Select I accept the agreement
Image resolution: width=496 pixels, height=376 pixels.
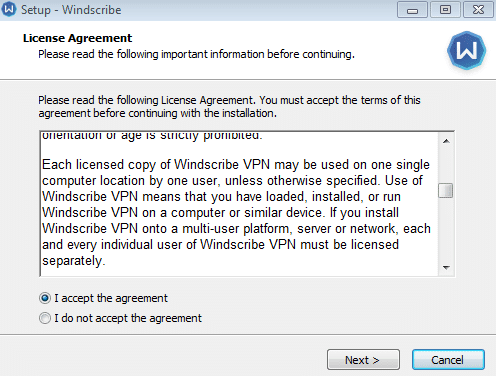coord(103,298)
